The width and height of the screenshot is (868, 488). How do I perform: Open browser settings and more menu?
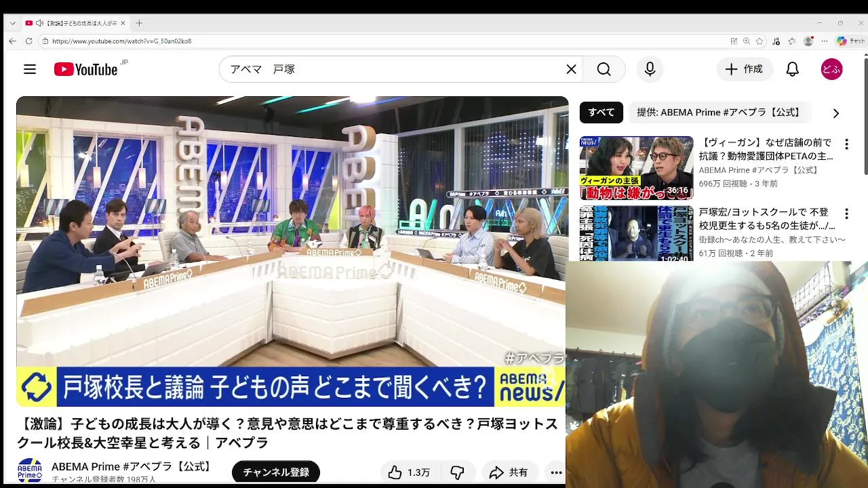824,41
